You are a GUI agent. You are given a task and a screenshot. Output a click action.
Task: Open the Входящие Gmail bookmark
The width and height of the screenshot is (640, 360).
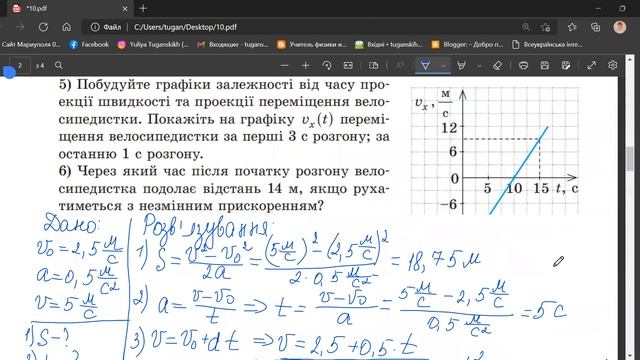pyautogui.click(x=233, y=44)
